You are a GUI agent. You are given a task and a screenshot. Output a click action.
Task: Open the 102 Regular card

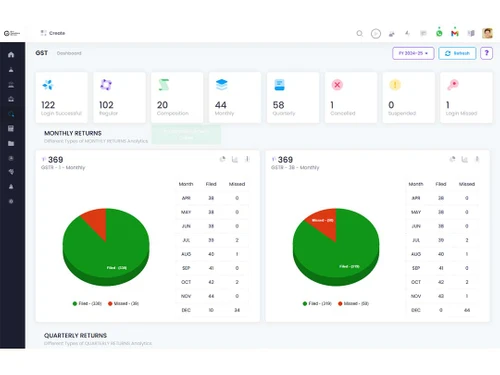119,98
